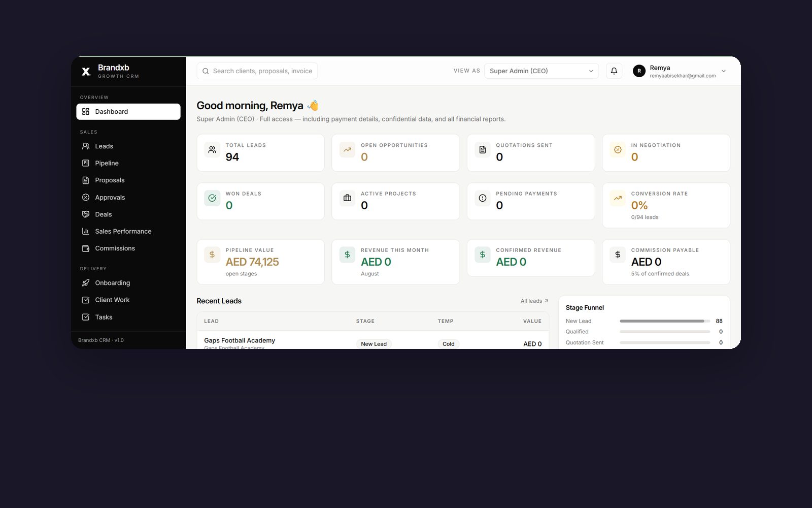The width and height of the screenshot is (812, 508).
Task: Click the Won Deals checkmark icon
Action: [212, 198]
